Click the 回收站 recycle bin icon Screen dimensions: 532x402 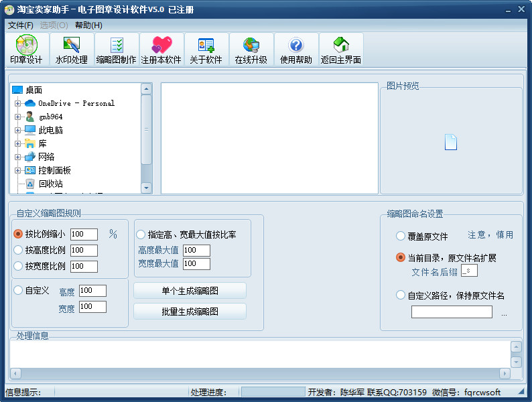click(30, 184)
